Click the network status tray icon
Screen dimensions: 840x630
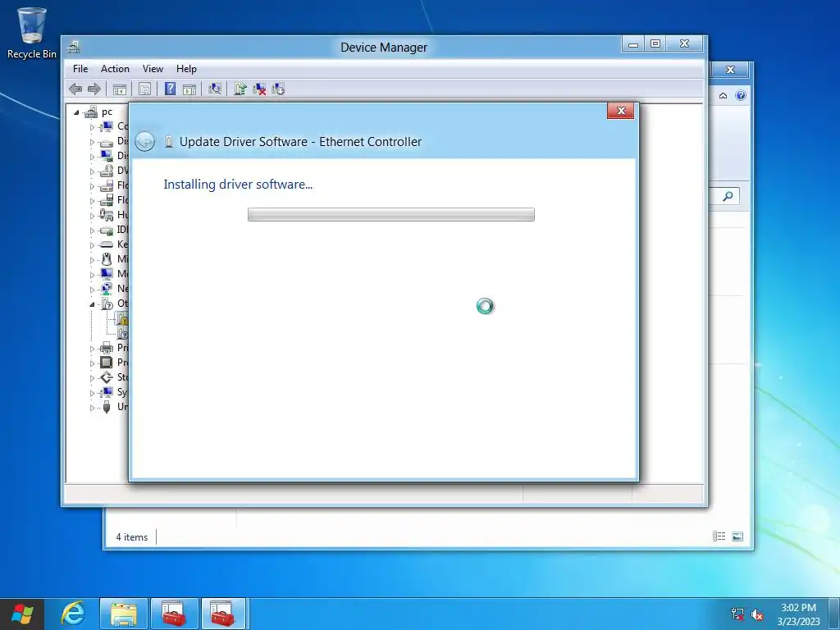click(737, 614)
